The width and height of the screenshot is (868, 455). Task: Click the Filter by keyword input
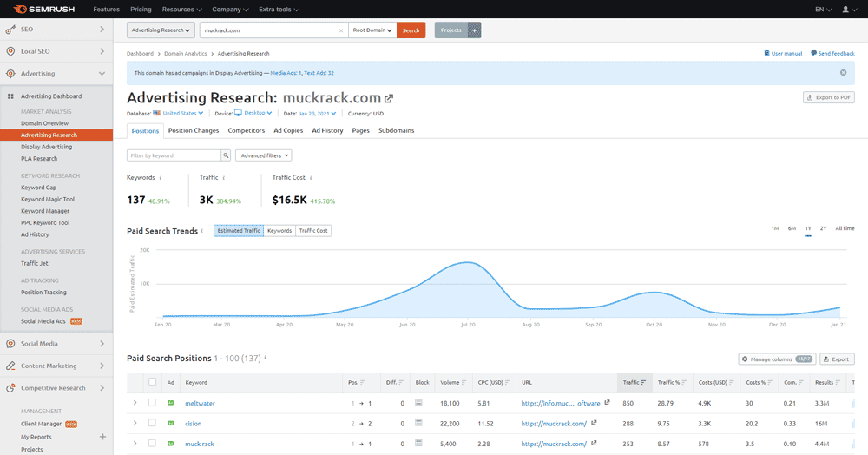point(174,155)
